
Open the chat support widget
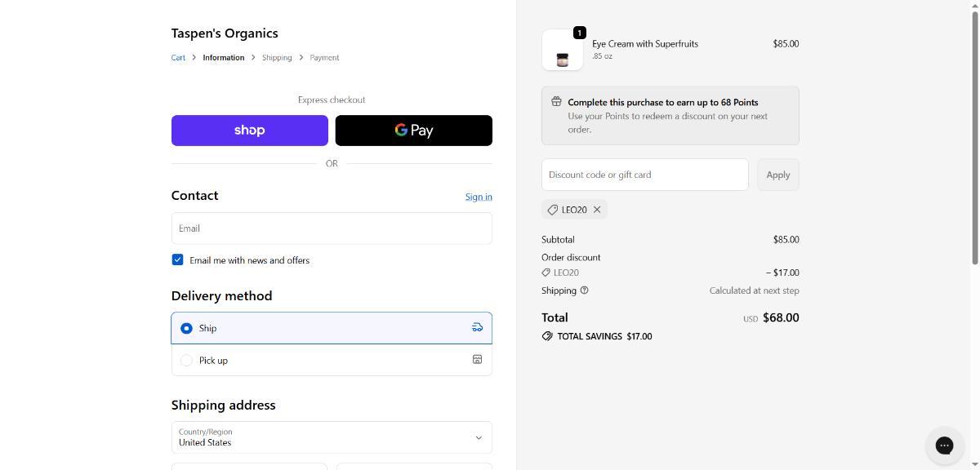[944, 446]
